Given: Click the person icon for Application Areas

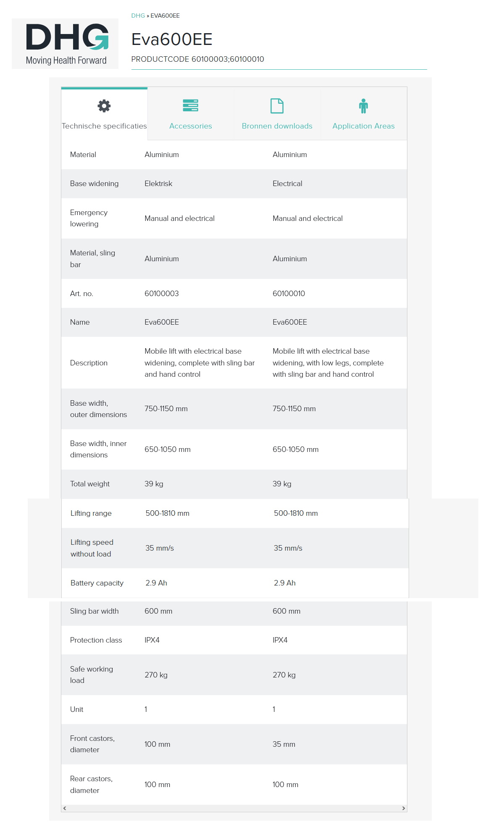Looking at the screenshot, I should (x=363, y=106).
